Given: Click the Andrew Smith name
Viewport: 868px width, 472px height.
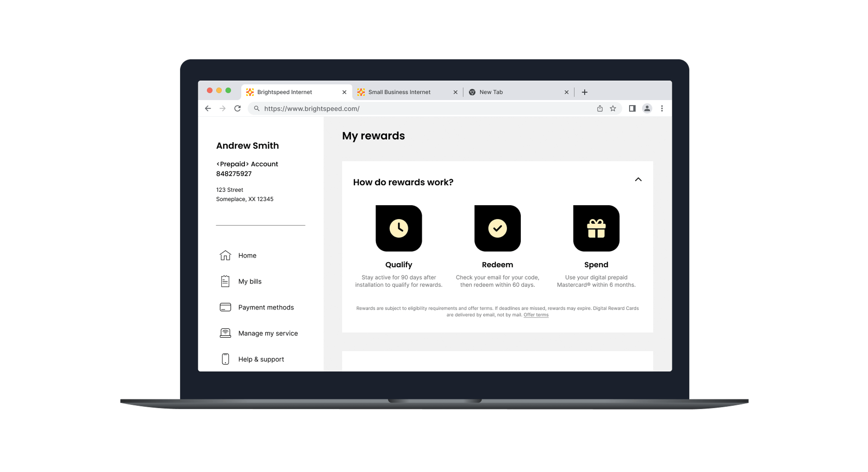Looking at the screenshot, I should click(x=248, y=146).
